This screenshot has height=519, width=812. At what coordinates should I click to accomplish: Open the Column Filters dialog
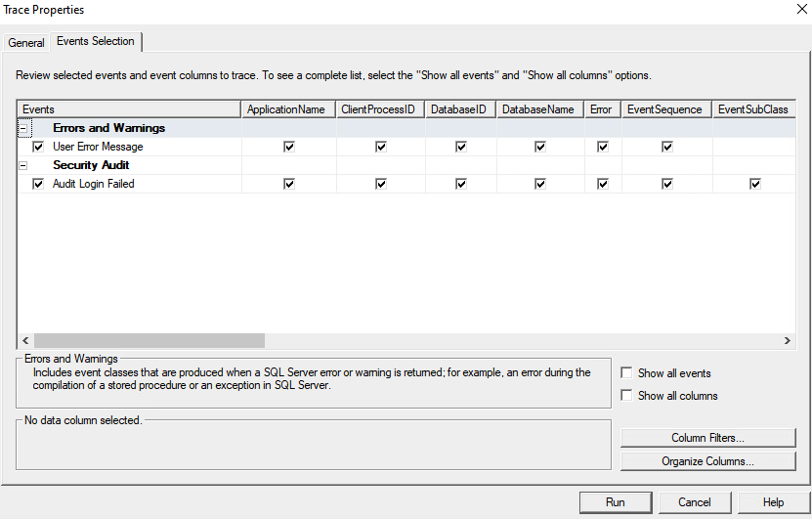[x=707, y=438]
